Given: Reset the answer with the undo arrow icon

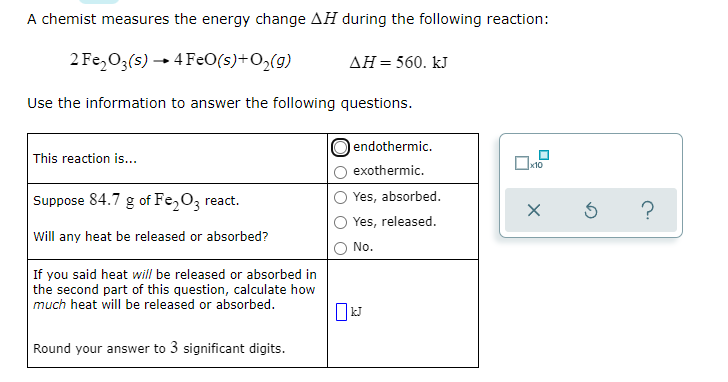Looking at the screenshot, I should pyautogui.click(x=591, y=211).
